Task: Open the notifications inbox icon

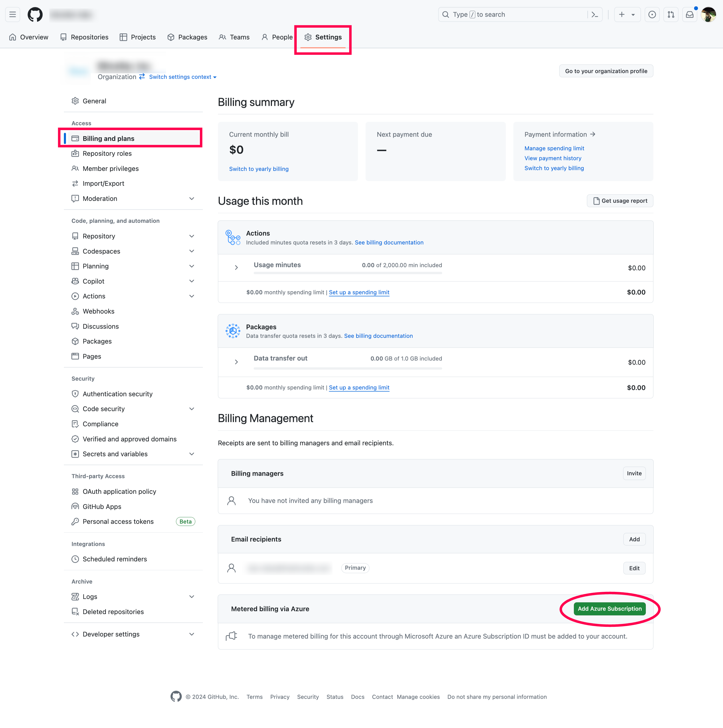Action: (x=689, y=15)
